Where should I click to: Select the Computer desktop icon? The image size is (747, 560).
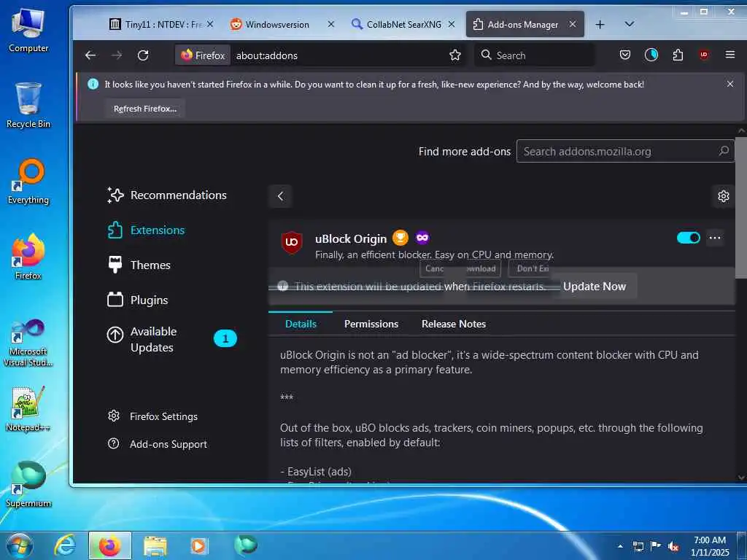click(x=28, y=29)
